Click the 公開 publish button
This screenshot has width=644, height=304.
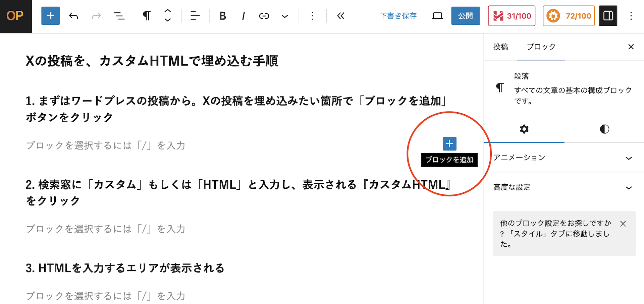click(466, 16)
